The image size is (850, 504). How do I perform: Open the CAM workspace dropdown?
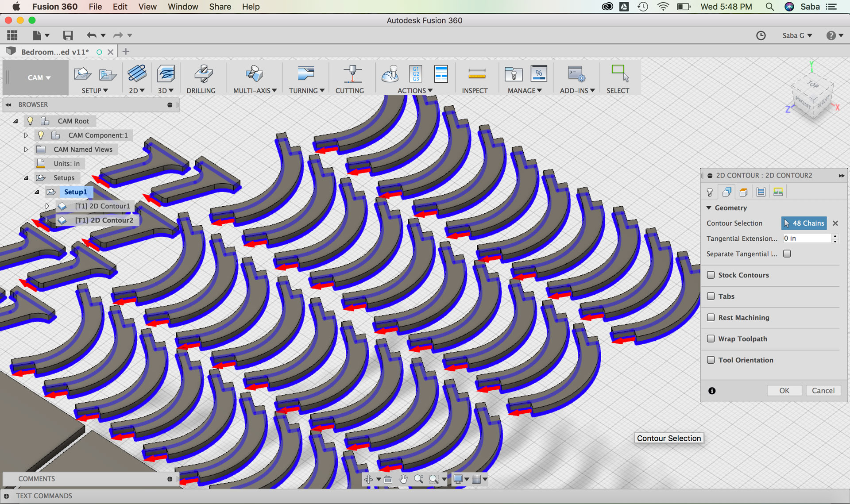coord(39,78)
